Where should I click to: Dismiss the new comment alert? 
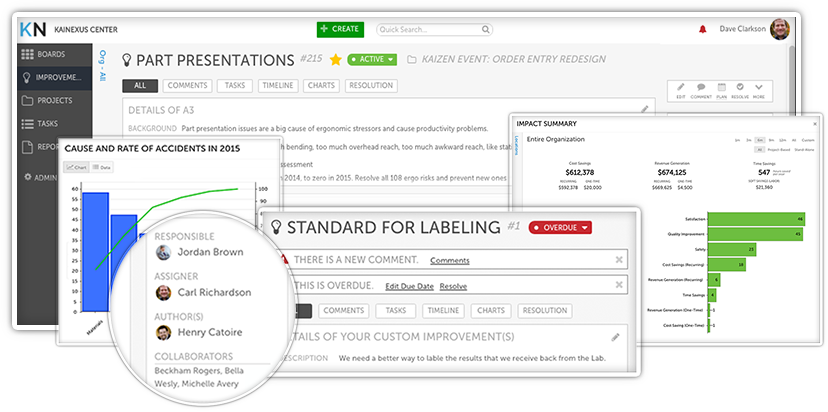619,259
